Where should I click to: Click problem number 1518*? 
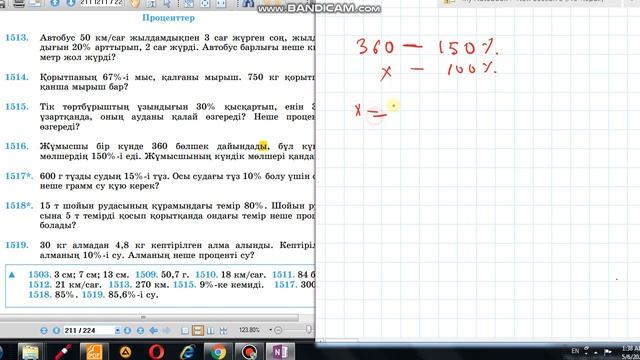point(19,206)
